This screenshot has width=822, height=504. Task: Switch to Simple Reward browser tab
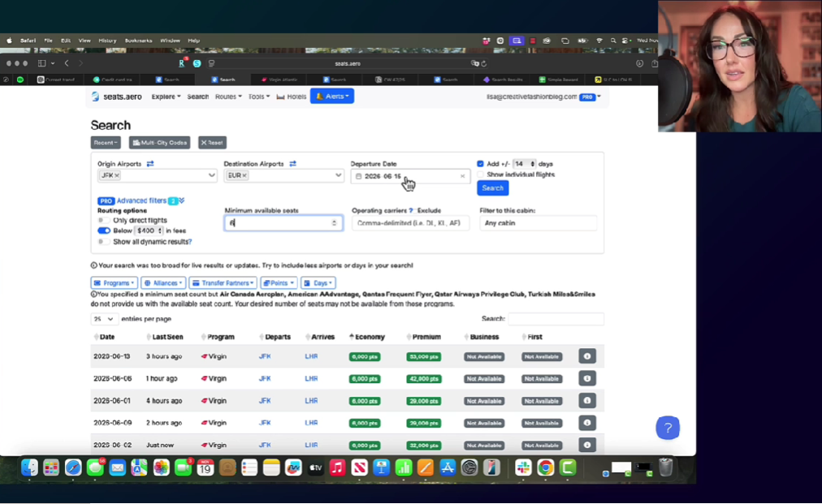560,80
